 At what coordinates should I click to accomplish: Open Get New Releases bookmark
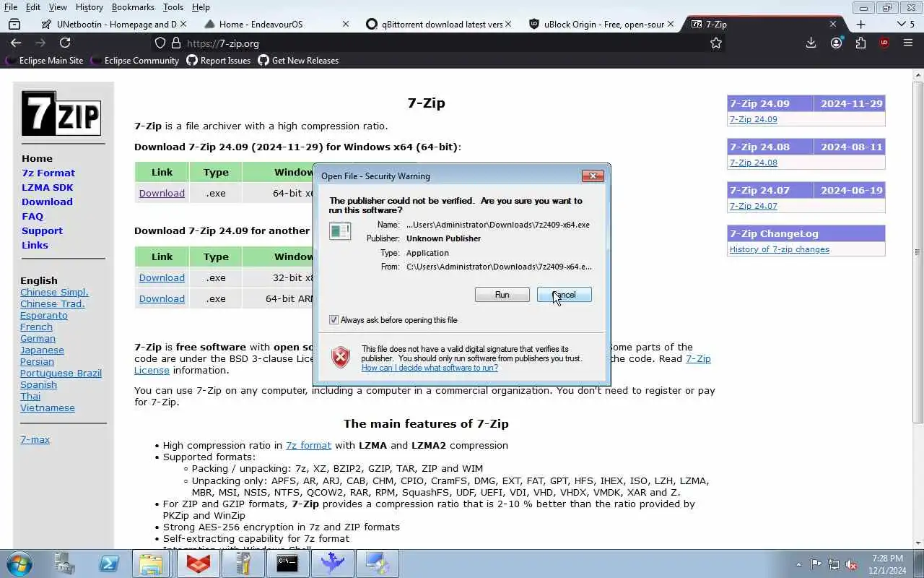coord(298,61)
